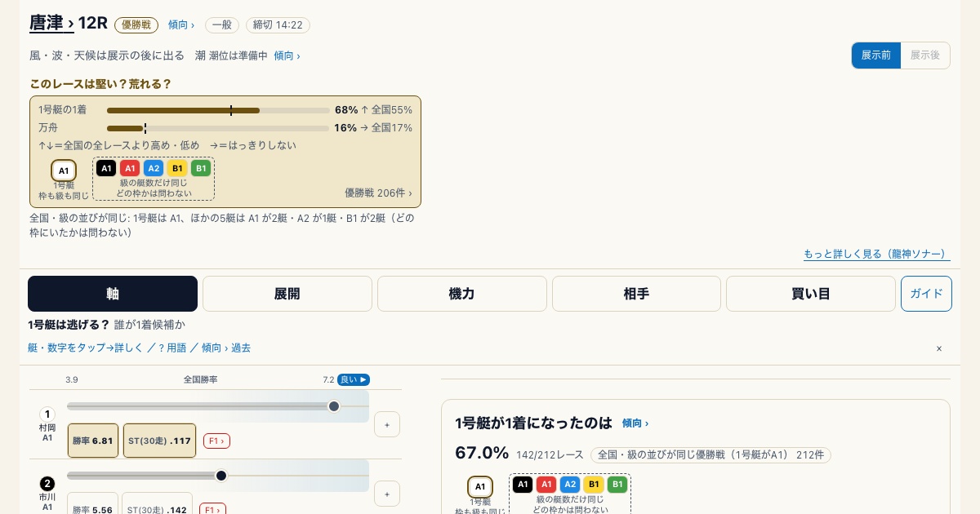The image size is (980, 514).
Task: Open the ガイド button
Action: [926, 294]
